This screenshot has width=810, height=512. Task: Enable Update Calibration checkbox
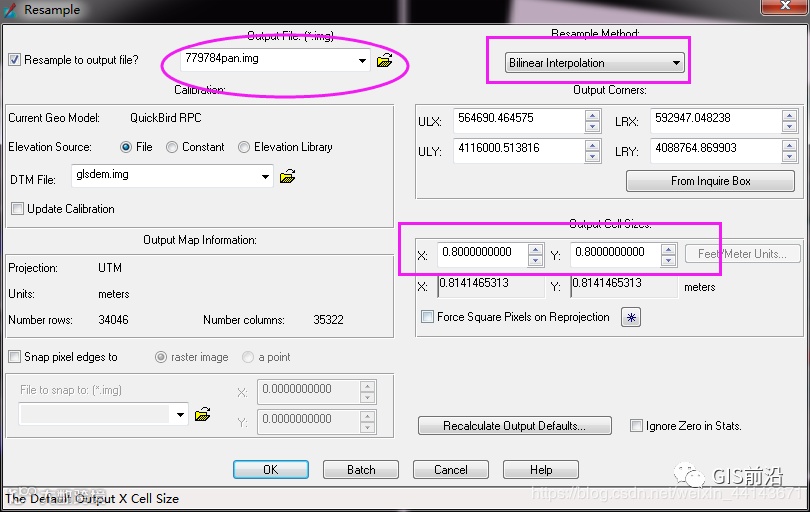17,209
